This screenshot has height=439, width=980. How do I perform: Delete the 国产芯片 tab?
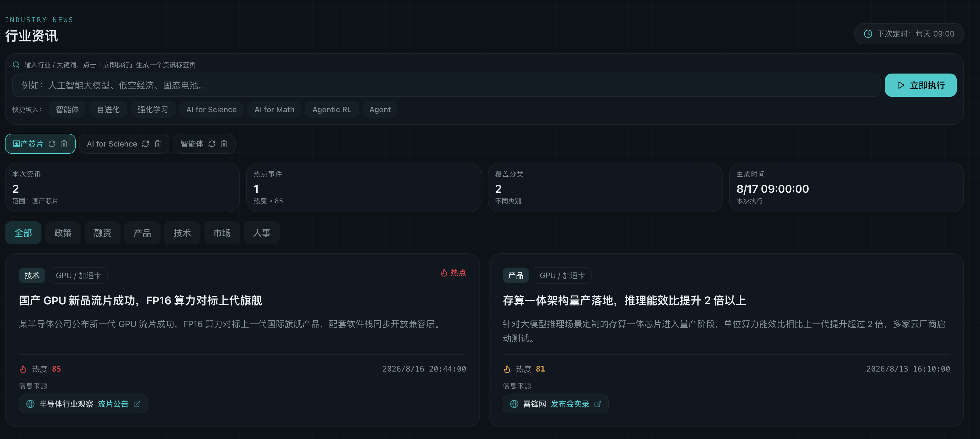click(64, 144)
